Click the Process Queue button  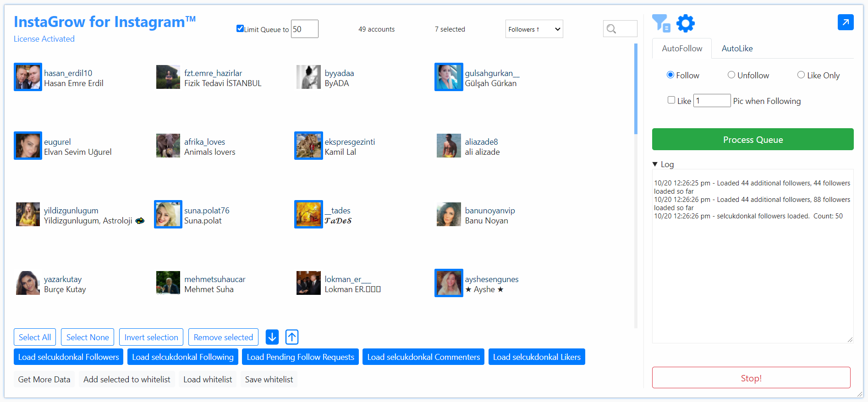click(753, 139)
